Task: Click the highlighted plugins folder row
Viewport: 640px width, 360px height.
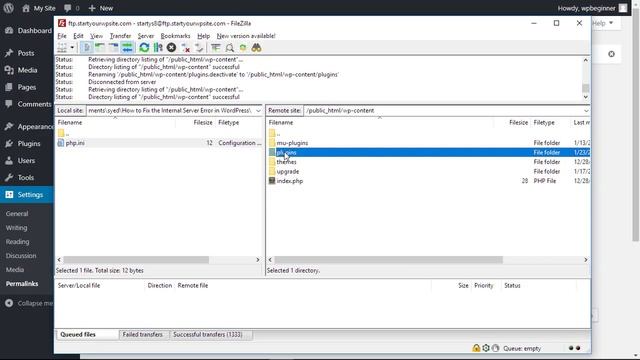Action: (428, 152)
